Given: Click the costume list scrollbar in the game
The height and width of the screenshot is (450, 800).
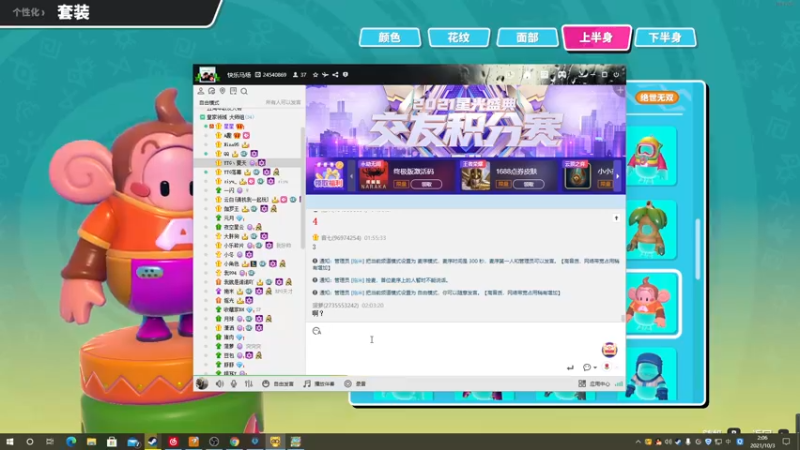Looking at the screenshot, I should [x=698, y=249].
